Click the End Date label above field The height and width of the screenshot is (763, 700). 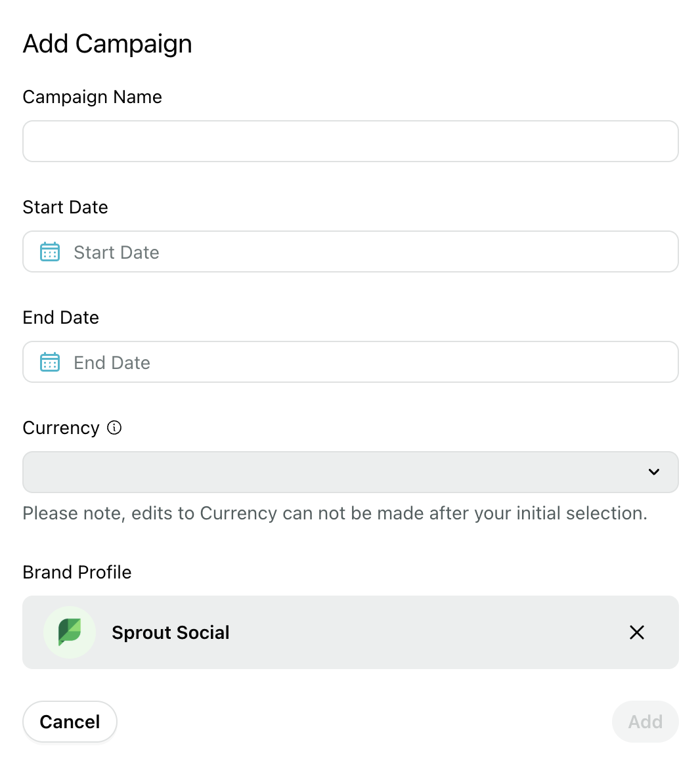pyautogui.click(x=61, y=318)
